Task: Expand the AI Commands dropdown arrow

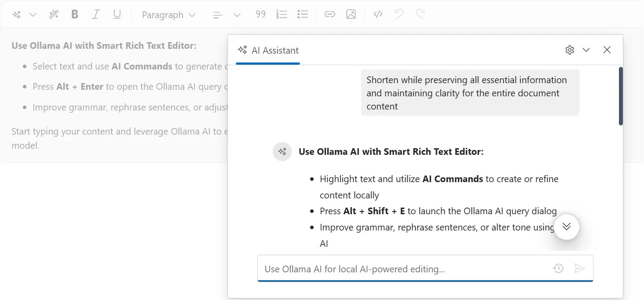Action: click(33, 15)
